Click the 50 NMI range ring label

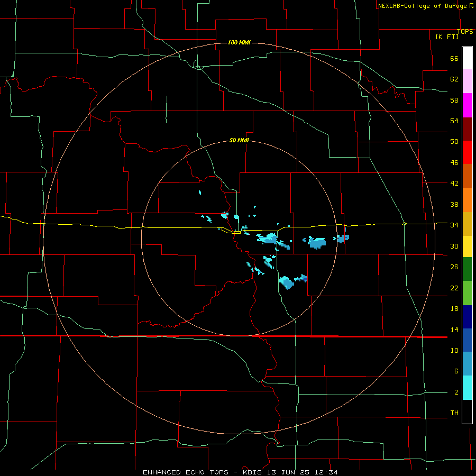pos(239,140)
